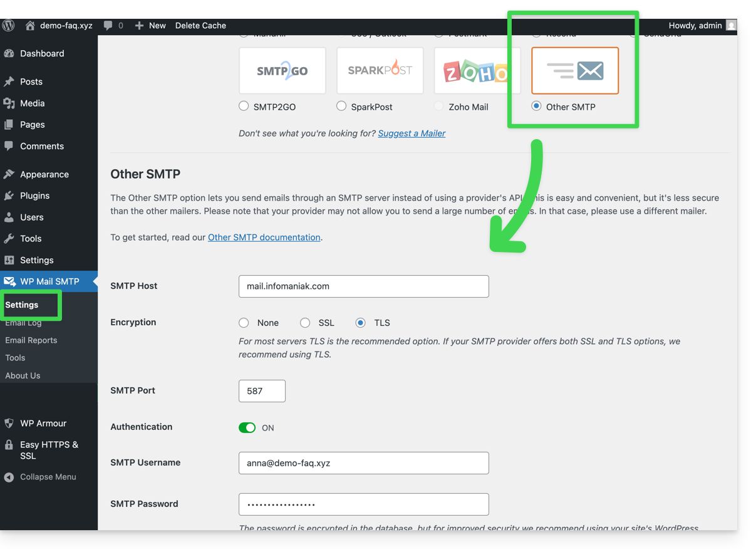Screen dimensions: 756x549
Task: Click the SMTP Port label
Action: pos(133,390)
